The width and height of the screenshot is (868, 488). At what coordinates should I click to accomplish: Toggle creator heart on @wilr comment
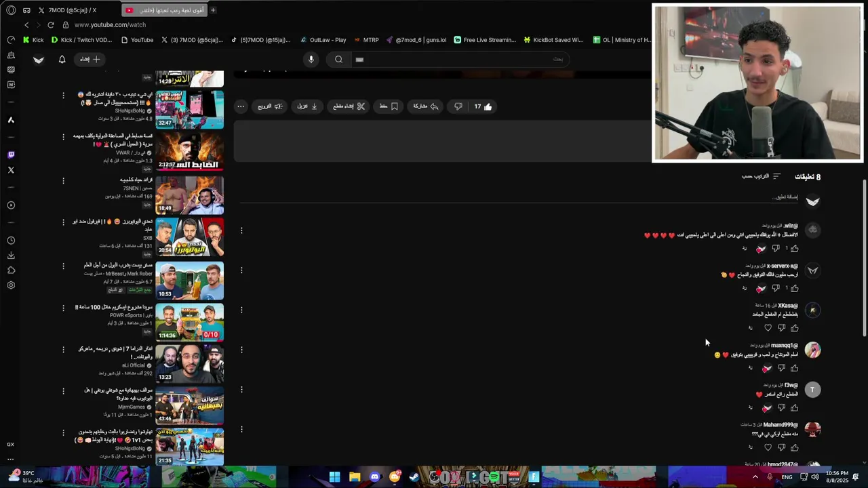(761, 249)
